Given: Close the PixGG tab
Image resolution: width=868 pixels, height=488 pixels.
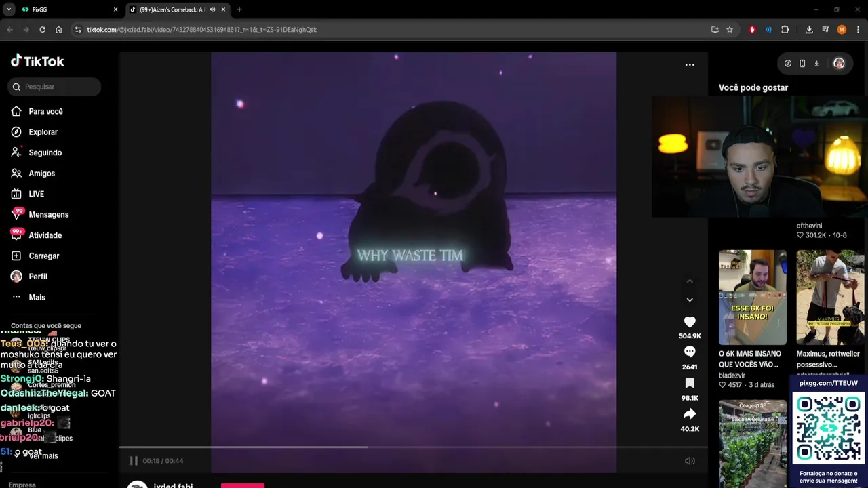Looking at the screenshot, I should tap(115, 9).
